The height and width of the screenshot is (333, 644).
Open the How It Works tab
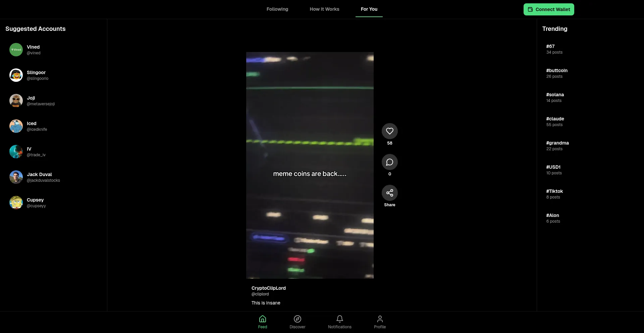coord(324,9)
